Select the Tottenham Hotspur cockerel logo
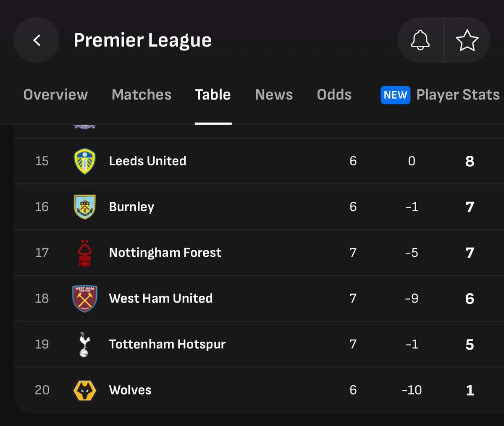The image size is (504, 426). pos(85,344)
